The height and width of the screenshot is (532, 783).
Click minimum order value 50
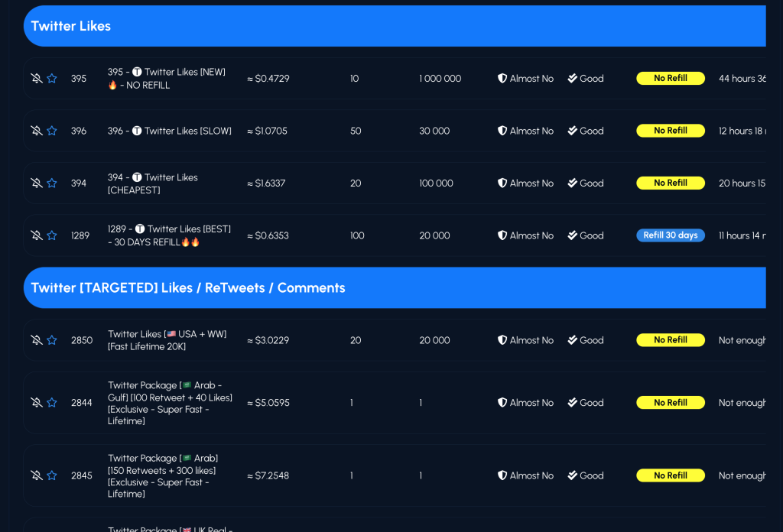(356, 131)
